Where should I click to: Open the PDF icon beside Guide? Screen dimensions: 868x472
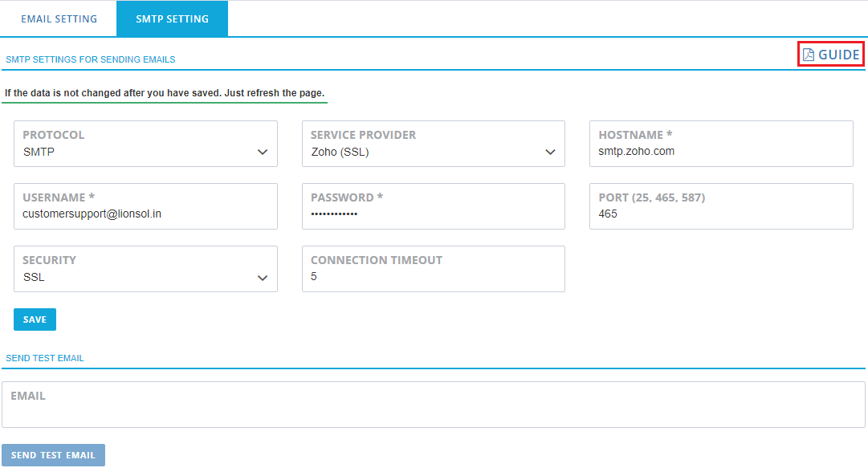809,55
